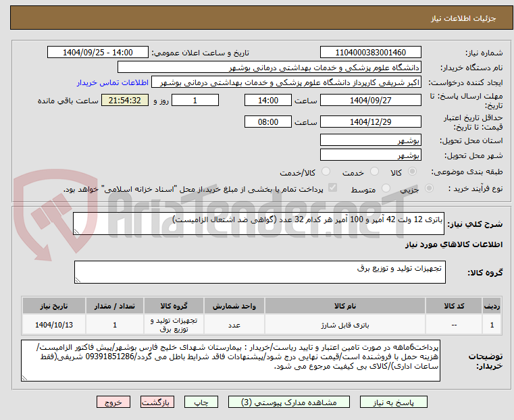The height and width of the screenshot is (420, 514).
Task: Click the price validity date 1404/12/29
Action: coord(370,122)
